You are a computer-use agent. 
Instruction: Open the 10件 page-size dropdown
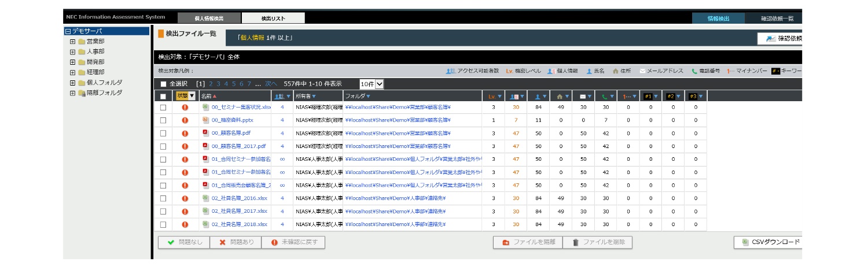point(372,84)
